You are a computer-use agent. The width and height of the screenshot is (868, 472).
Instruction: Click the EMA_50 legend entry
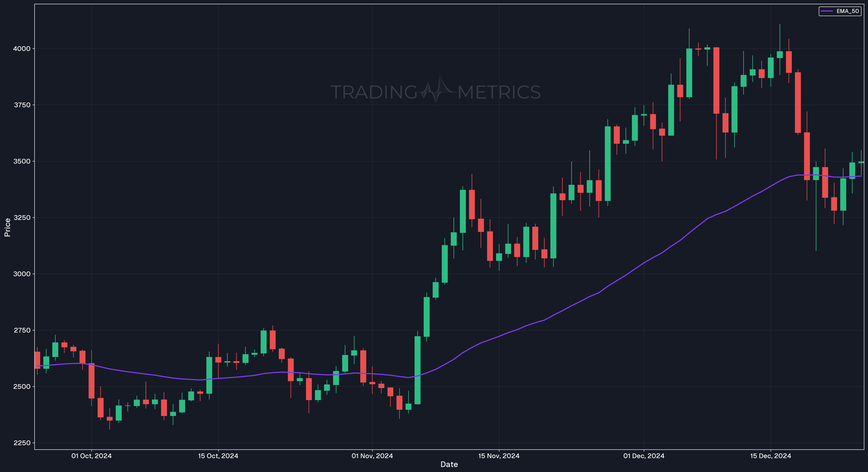click(840, 11)
